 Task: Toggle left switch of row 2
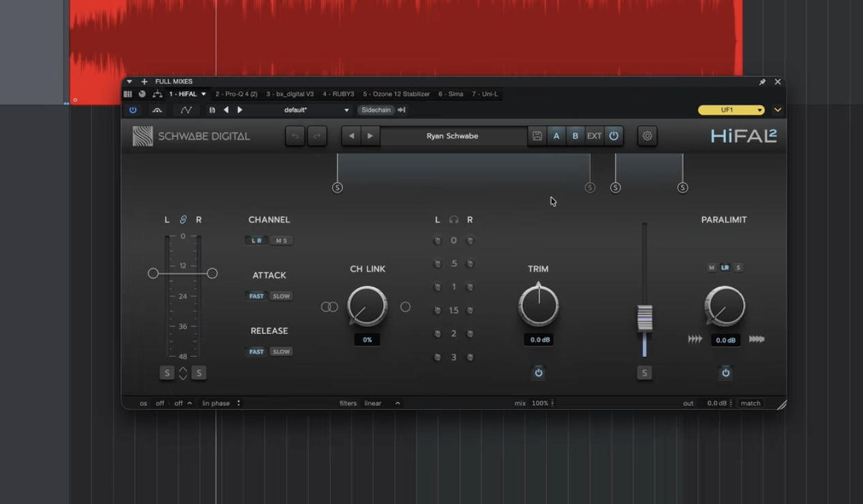pos(438,334)
